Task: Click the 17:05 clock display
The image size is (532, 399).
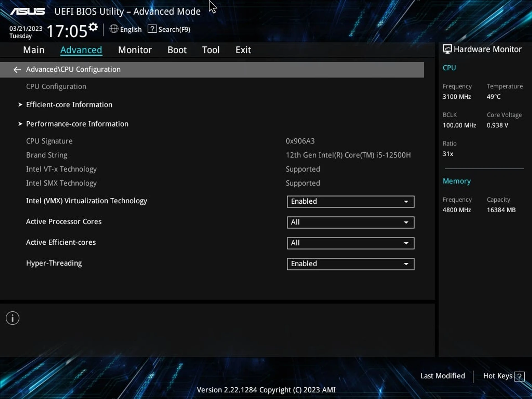Action: [67, 31]
